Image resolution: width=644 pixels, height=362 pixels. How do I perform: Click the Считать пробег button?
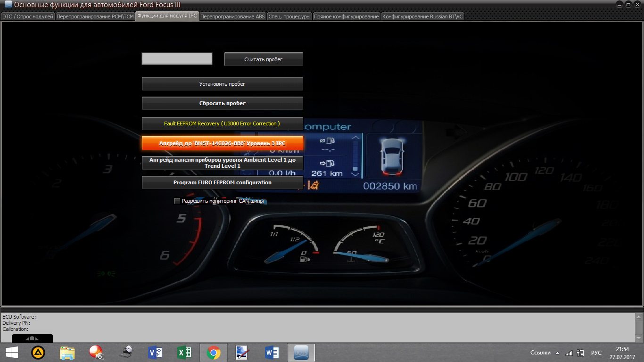[264, 59]
